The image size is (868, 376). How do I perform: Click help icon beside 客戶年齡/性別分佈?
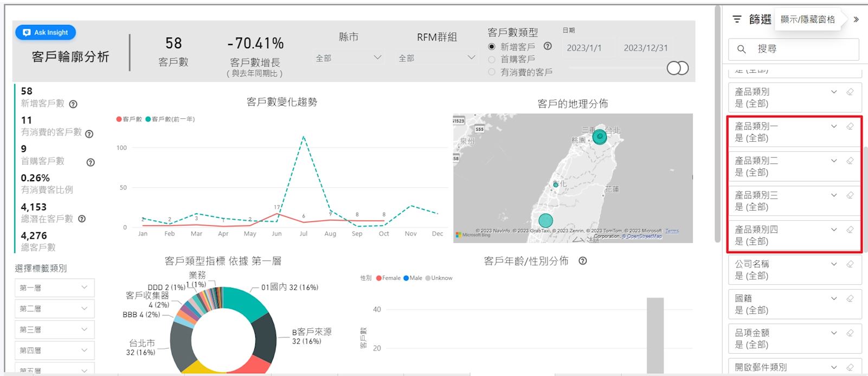[582, 261]
